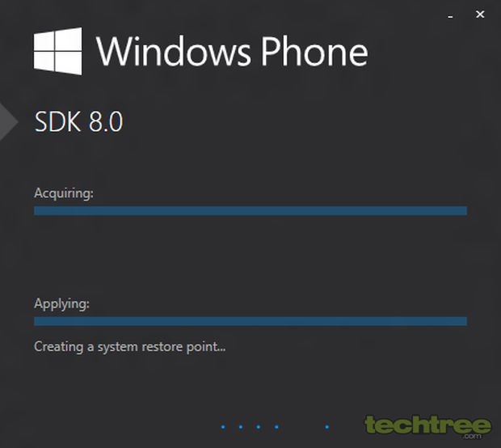501x448 pixels.
Task: Click the techtree.com watermark logo
Action: click(x=427, y=427)
